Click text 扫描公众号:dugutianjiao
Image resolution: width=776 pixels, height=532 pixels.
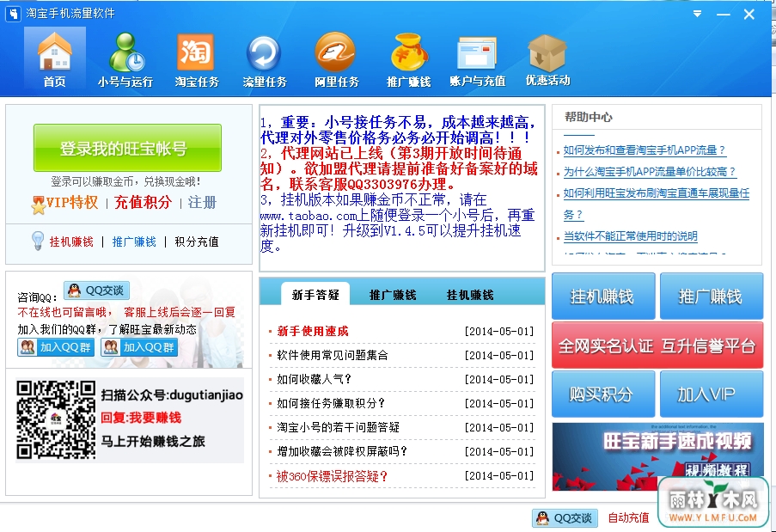point(172,394)
